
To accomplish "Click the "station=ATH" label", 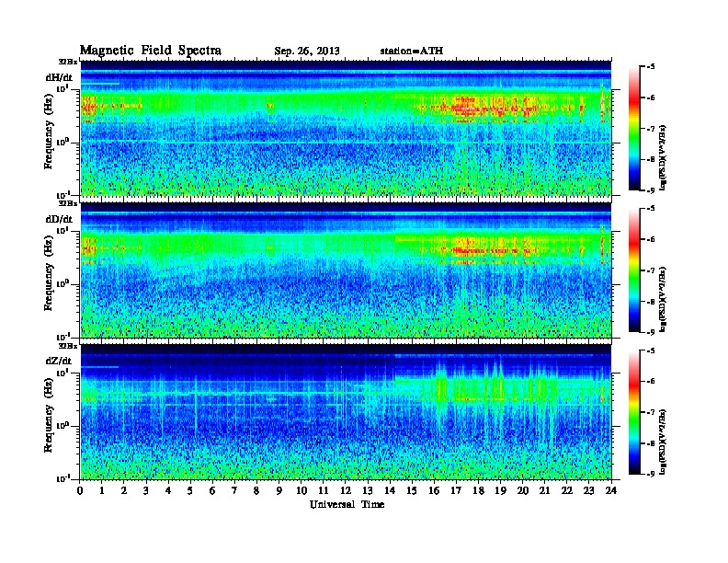I will coord(412,51).
